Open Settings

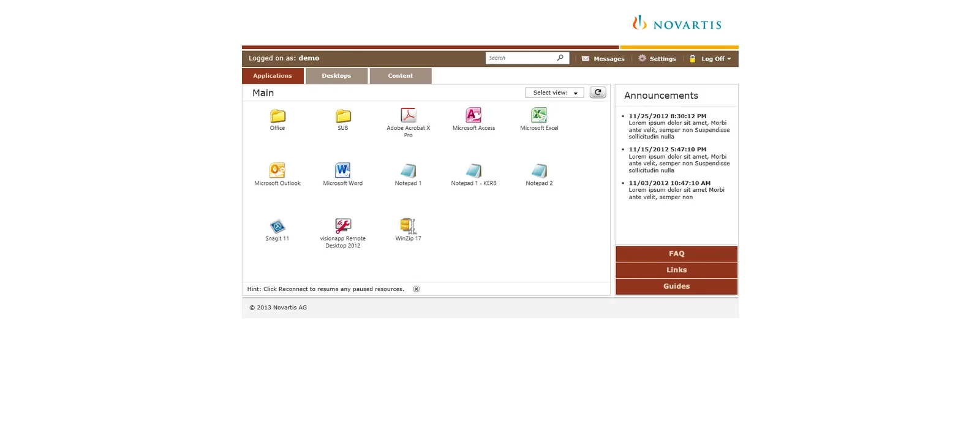657,59
